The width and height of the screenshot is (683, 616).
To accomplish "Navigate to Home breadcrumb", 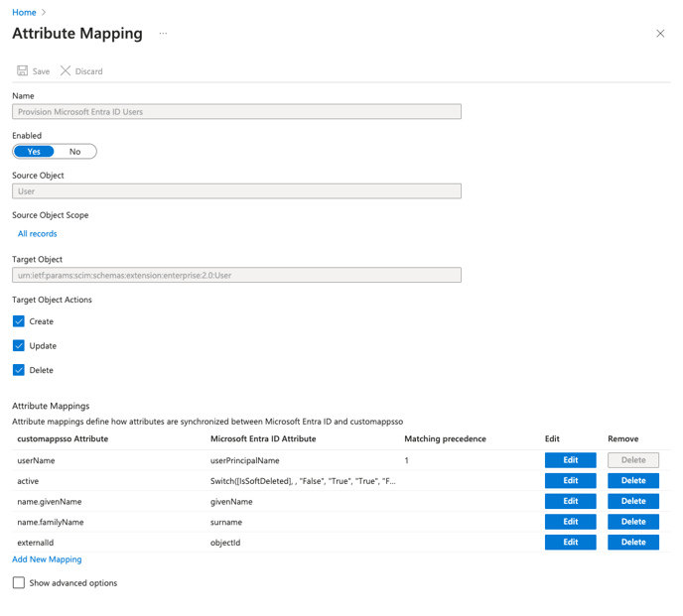I will click(x=24, y=12).
